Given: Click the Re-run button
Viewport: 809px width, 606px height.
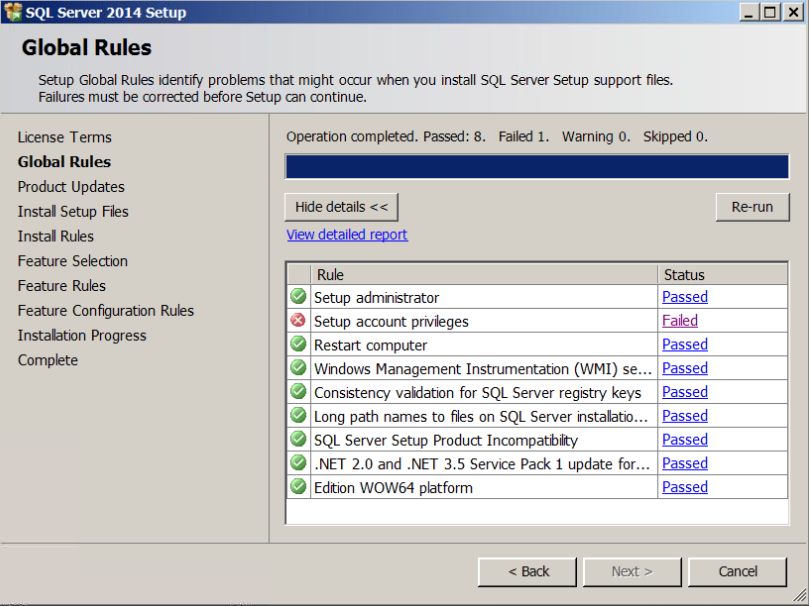Looking at the screenshot, I should [752, 207].
